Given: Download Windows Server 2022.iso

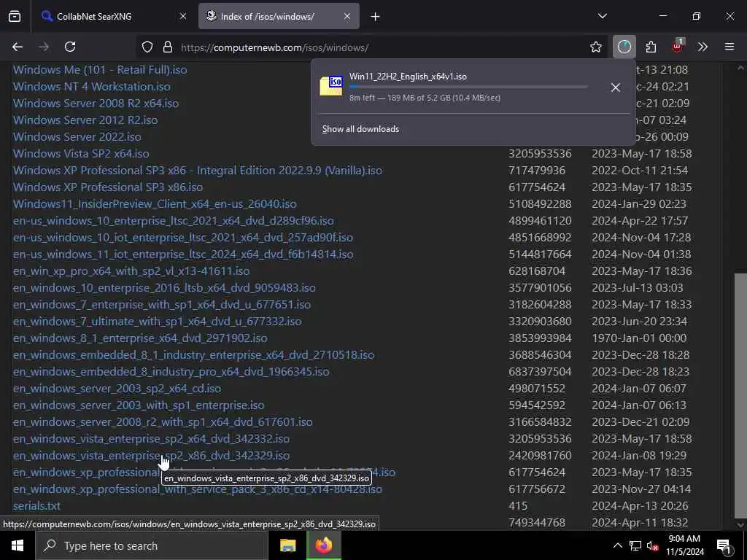Looking at the screenshot, I should click(x=77, y=136).
